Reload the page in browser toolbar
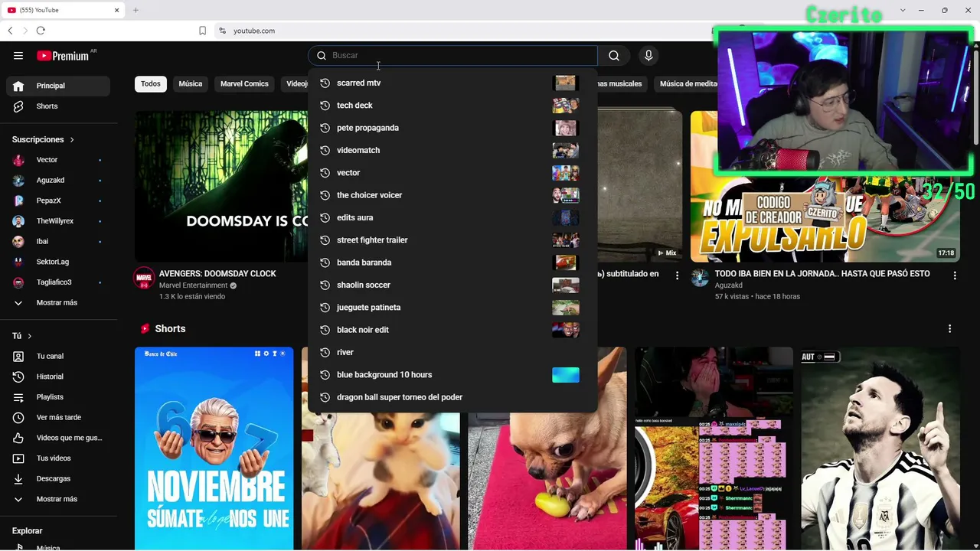Screen dimensions: 980x551 click(41, 31)
